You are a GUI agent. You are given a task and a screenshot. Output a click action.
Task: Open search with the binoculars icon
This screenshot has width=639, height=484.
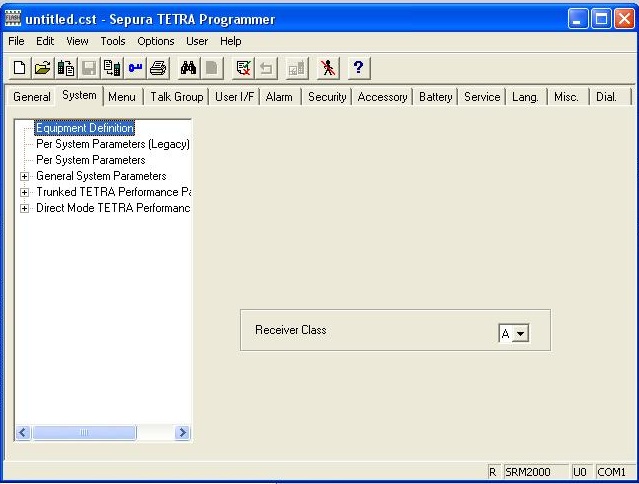coord(189,68)
